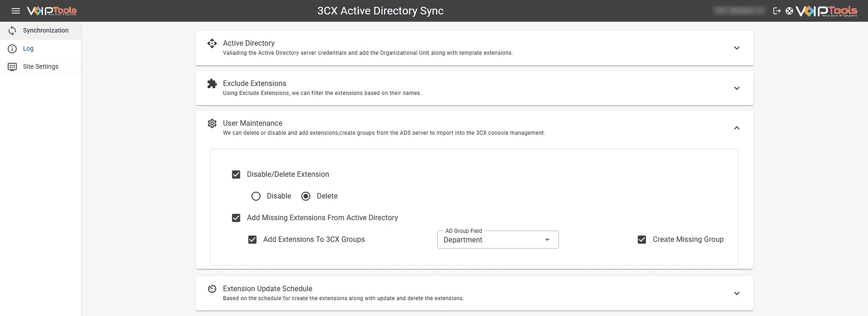Select the Delete radio button

[x=306, y=196]
